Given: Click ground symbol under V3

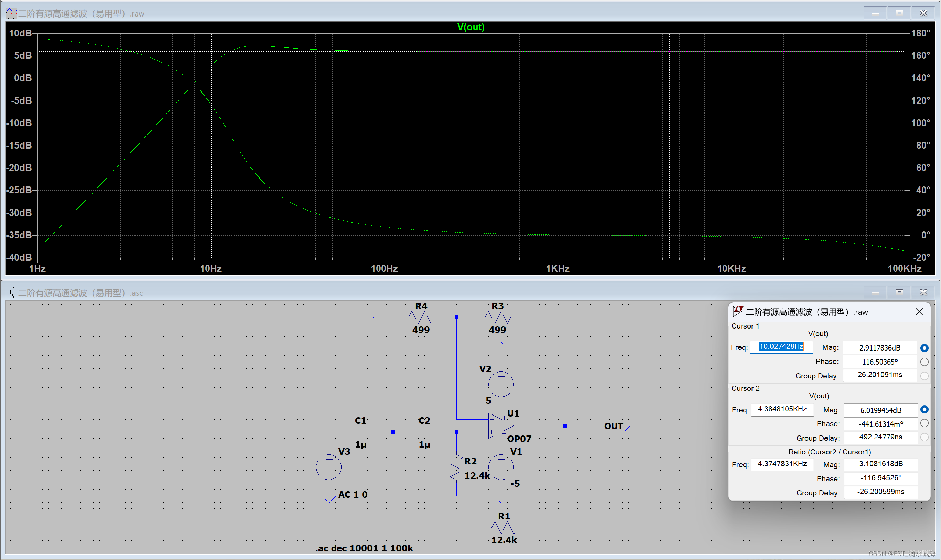Looking at the screenshot, I should click(329, 499).
